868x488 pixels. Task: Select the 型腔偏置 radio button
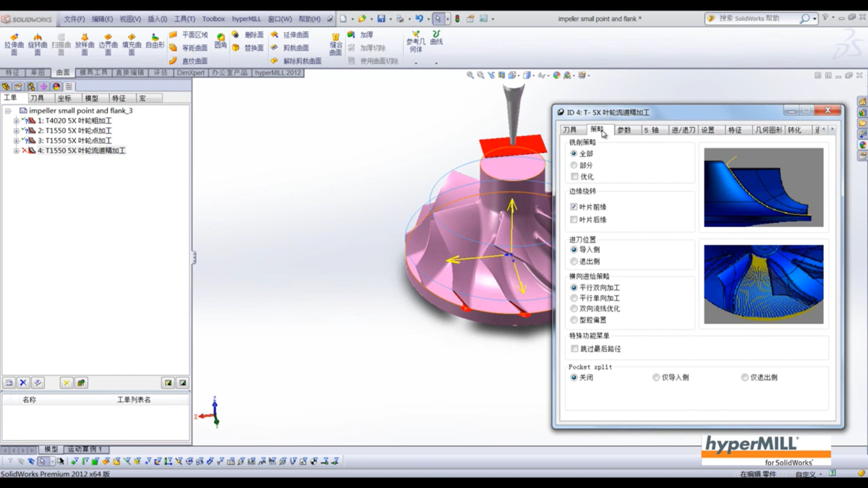[x=574, y=320]
